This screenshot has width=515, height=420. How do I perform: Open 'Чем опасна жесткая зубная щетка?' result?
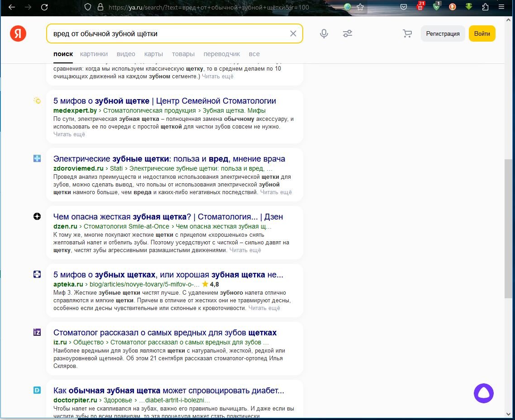pos(168,217)
